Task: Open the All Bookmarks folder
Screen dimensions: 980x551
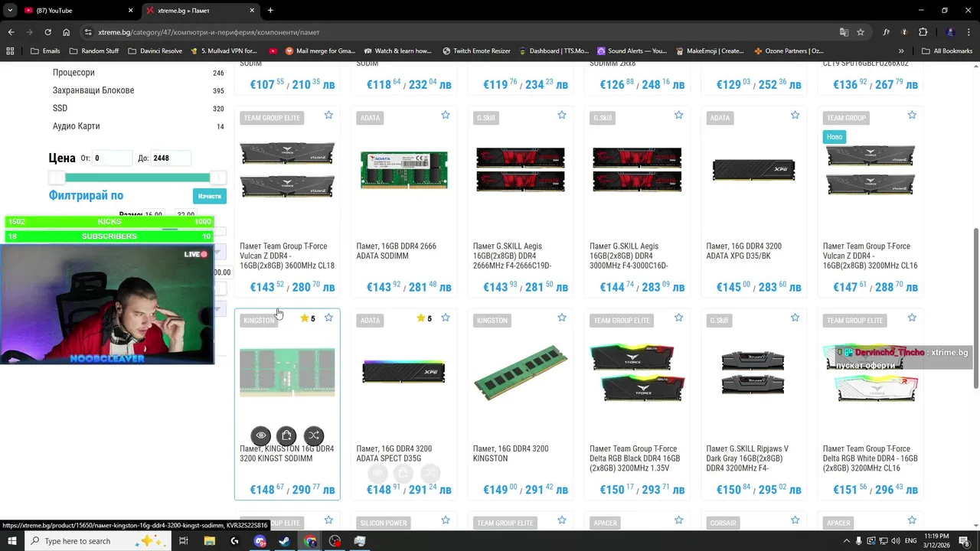Action: click(x=947, y=51)
